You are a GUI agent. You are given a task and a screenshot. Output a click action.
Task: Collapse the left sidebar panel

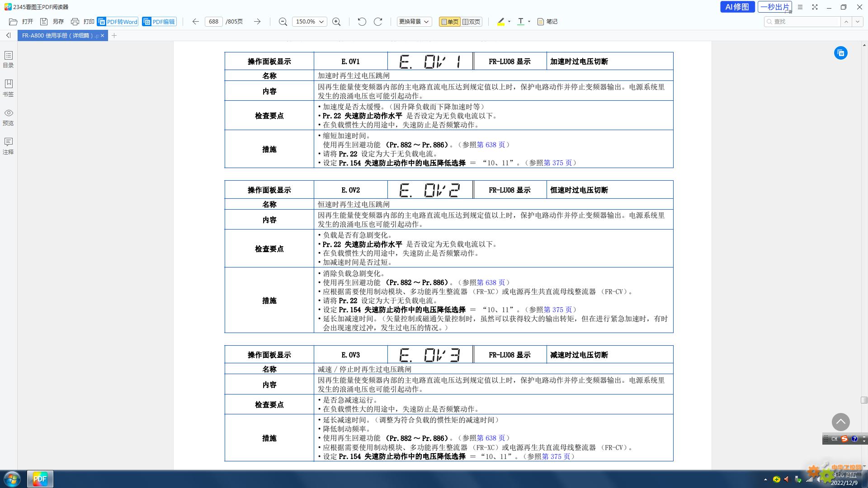pyautogui.click(x=8, y=35)
